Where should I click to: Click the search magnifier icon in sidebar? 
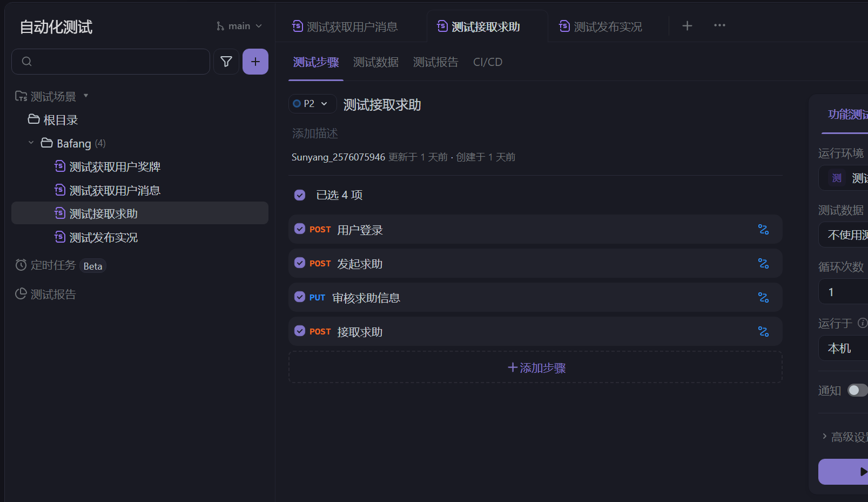click(26, 62)
